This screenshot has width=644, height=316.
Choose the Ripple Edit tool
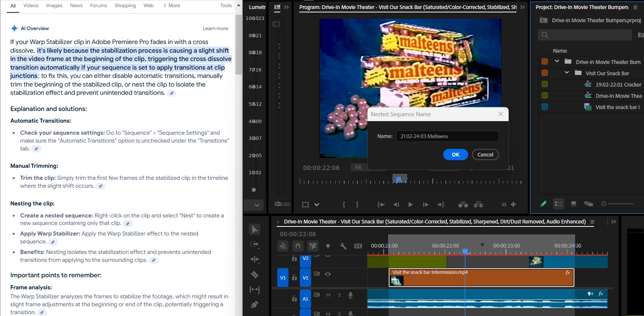click(x=255, y=260)
